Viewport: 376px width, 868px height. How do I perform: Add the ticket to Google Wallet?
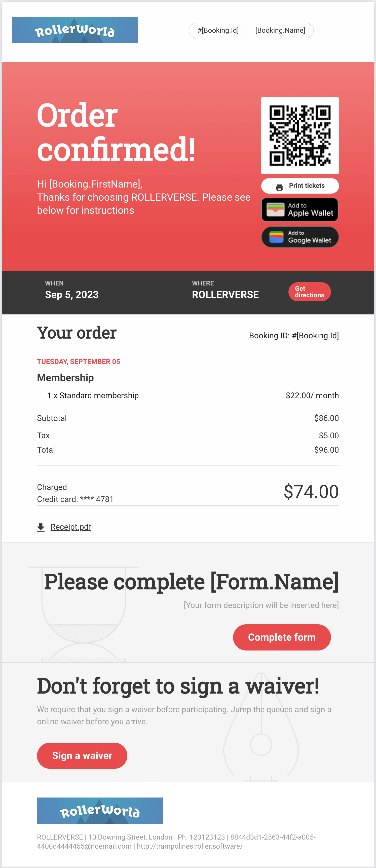(x=300, y=237)
